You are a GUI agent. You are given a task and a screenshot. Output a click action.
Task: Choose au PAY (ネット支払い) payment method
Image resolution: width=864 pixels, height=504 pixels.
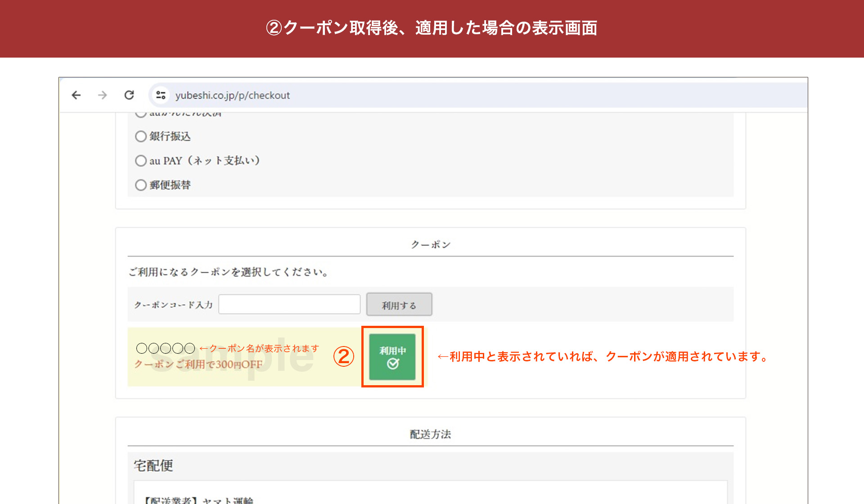tap(140, 161)
